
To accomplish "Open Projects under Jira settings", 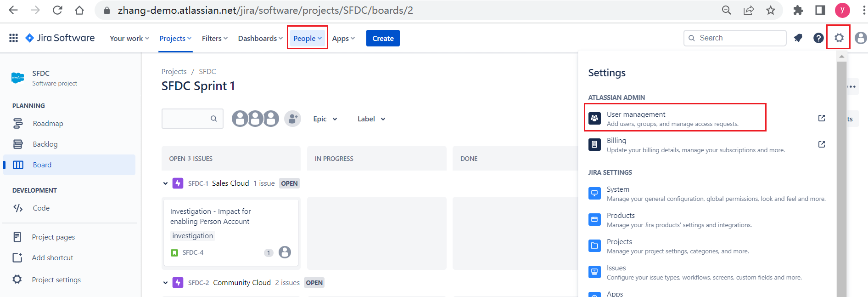I will (707, 246).
